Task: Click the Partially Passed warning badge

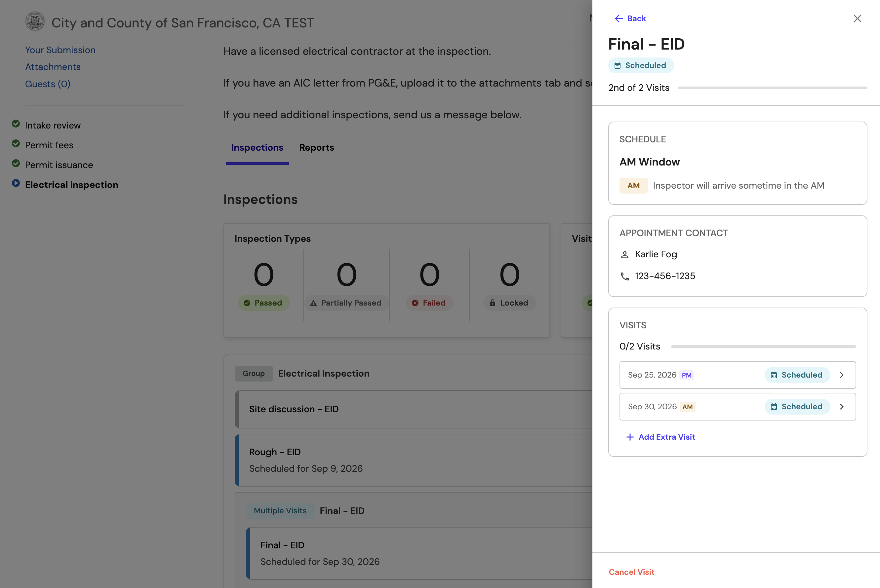Action: pos(346,303)
